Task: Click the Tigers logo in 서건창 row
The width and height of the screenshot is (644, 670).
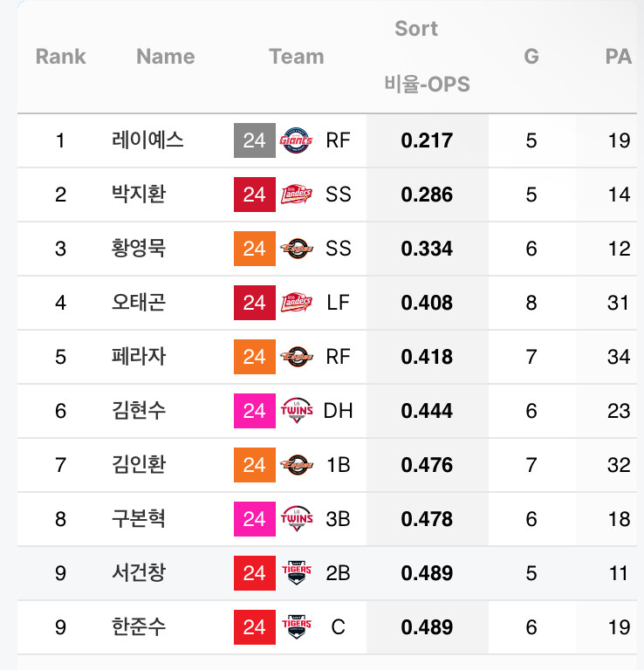Action: [297, 573]
